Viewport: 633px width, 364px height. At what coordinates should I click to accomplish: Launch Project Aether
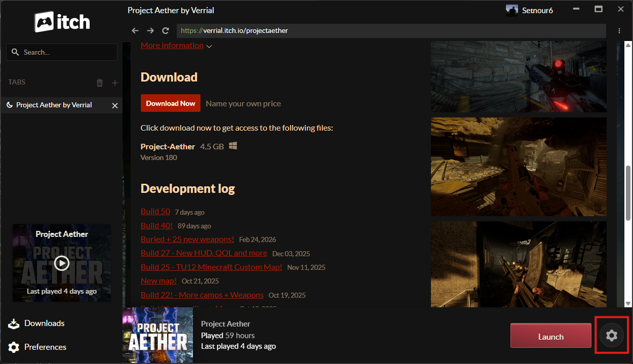pyautogui.click(x=551, y=336)
